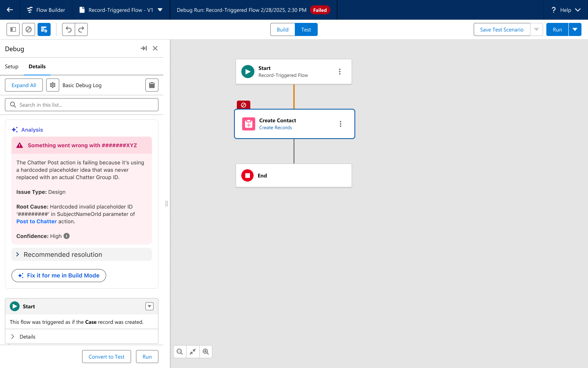The image size is (588, 368).
Task: Open dropdown beside Save Test Scenario
Action: tap(537, 29)
